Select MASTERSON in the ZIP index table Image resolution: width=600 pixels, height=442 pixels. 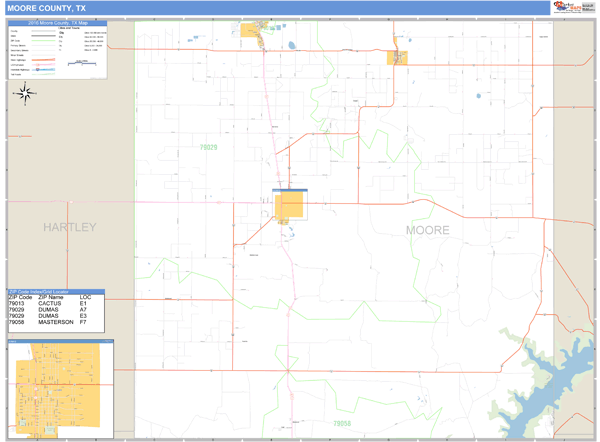point(56,322)
